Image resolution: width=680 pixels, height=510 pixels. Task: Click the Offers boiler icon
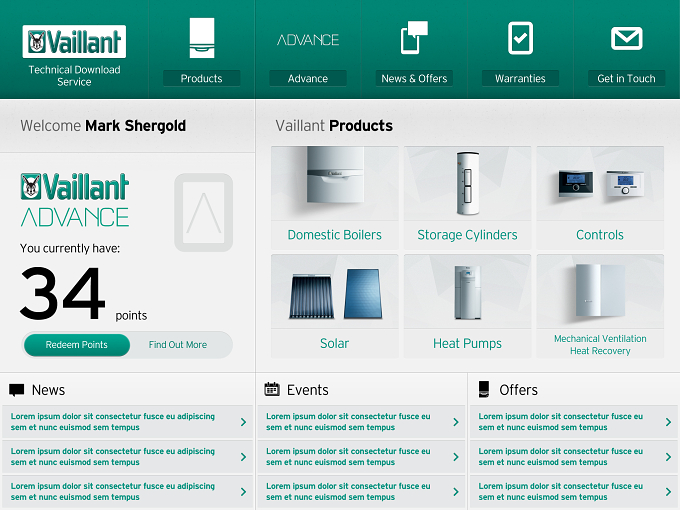(484, 389)
